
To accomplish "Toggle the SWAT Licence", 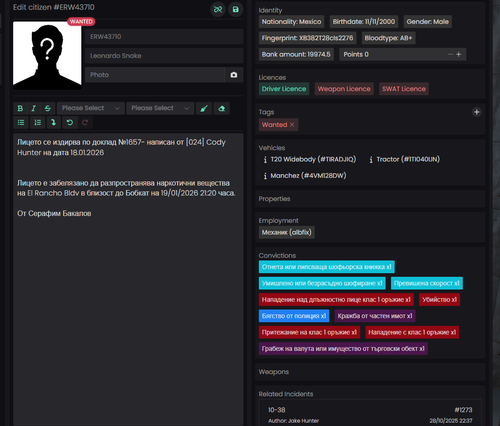I will coord(404,89).
